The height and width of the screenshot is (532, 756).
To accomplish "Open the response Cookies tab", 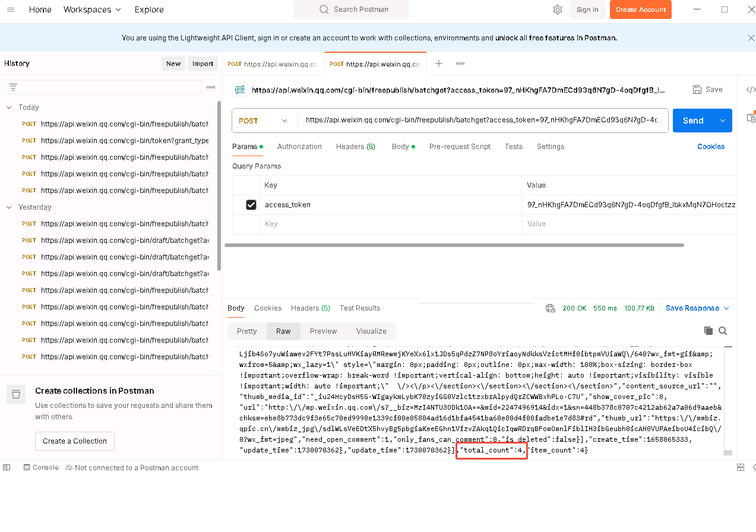I will point(268,308).
